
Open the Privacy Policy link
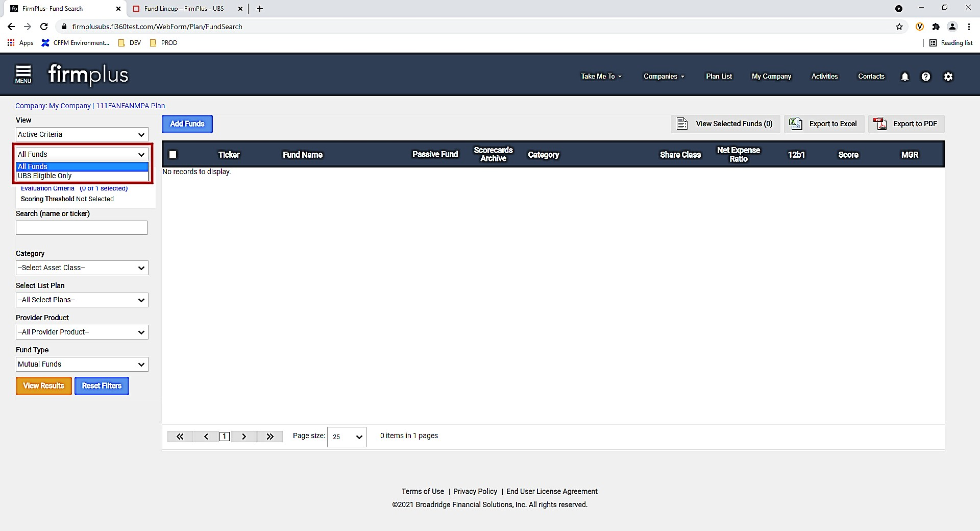[475, 491]
